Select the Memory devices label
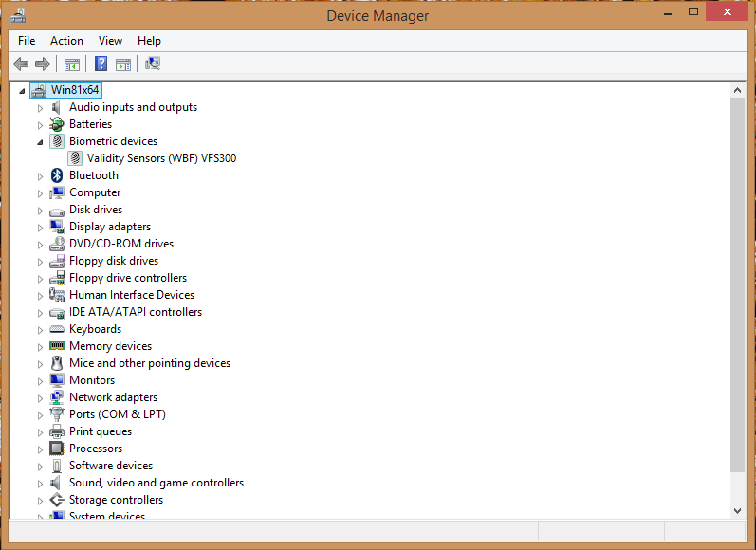The image size is (756, 550). [x=110, y=346]
